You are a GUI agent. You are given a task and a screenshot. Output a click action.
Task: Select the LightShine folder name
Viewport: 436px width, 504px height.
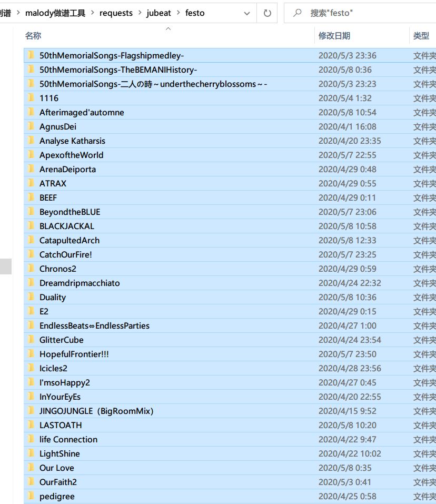60,453
